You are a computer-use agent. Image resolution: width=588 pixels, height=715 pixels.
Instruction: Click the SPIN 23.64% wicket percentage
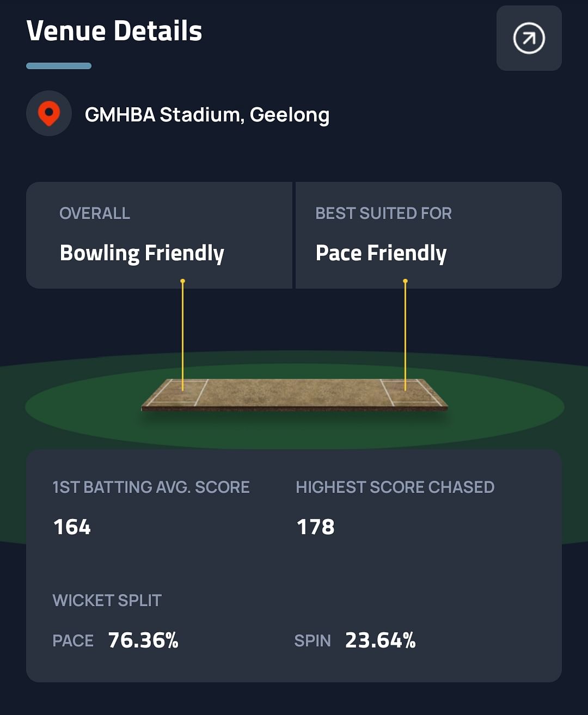pos(380,640)
